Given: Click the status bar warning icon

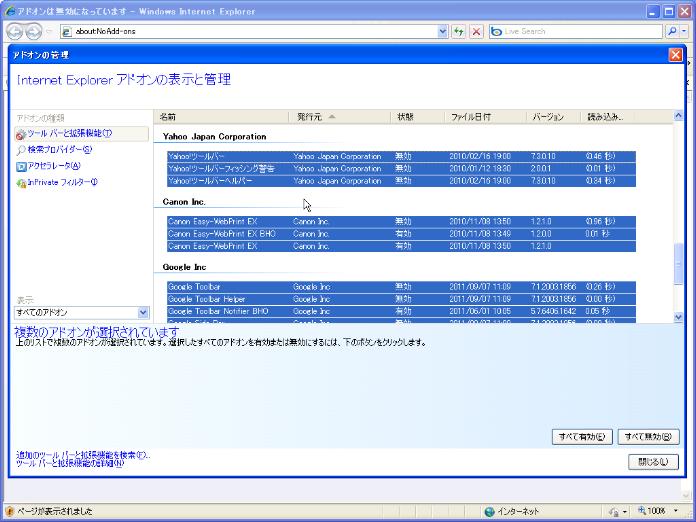Looking at the screenshot, I should pyautogui.click(x=10, y=511).
